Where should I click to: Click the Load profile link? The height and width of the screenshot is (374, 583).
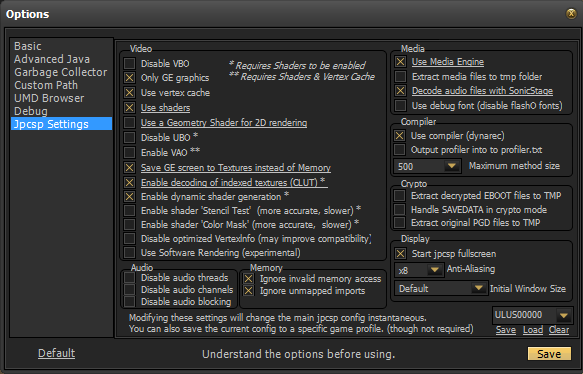coord(533,330)
